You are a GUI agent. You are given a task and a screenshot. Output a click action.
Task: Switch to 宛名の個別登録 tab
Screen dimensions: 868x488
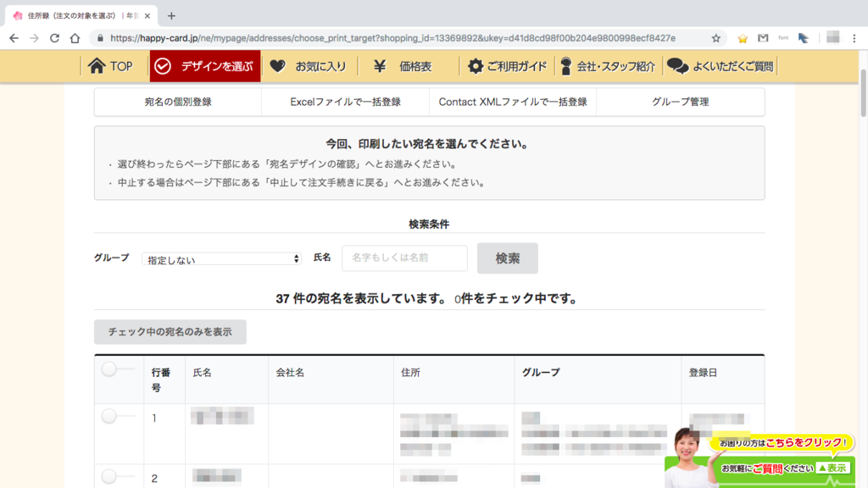178,102
